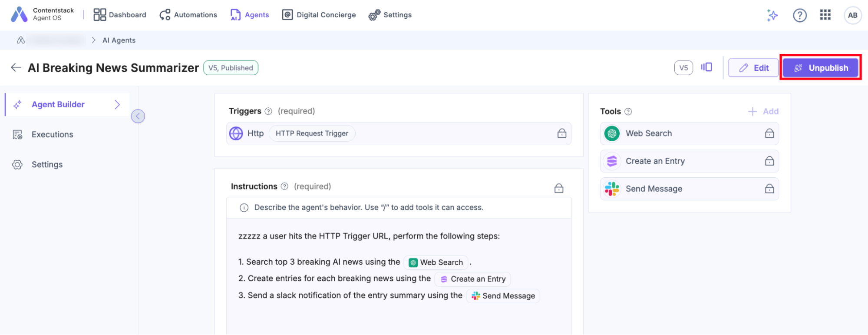Toggle the side panel layout icon beside V5
868x335 pixels.
click(706, 67)
